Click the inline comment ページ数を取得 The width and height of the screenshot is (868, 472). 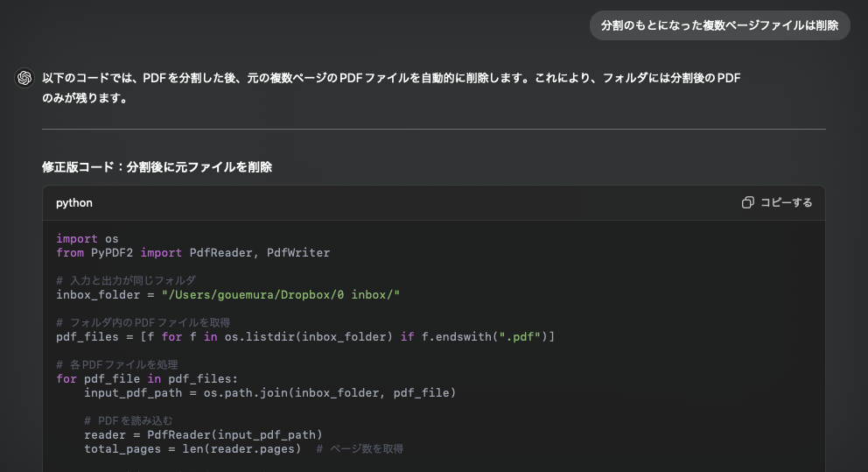pyautogui.click(x=360, y=448)
